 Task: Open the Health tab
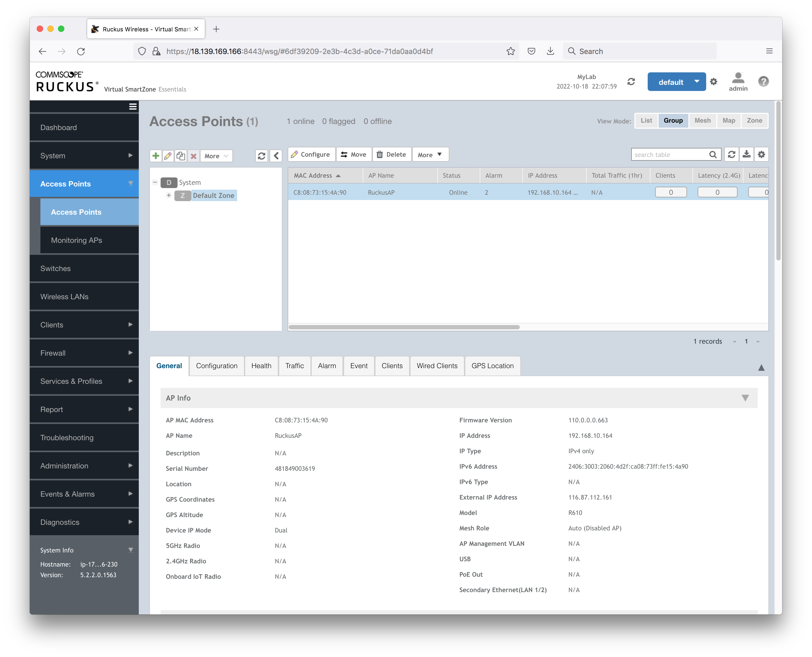click(x=261, y=365)
